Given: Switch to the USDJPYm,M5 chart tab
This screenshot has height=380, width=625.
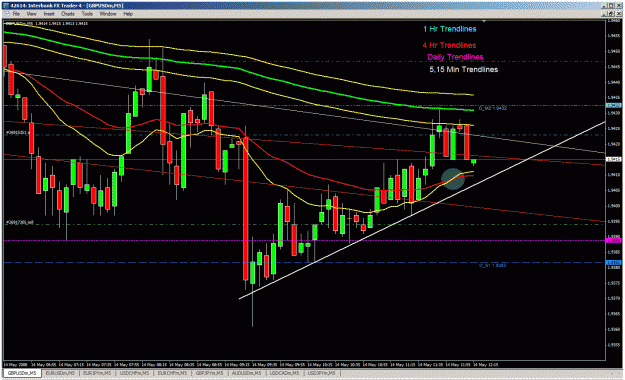Looking at the screenshot, I should point(321,373).
